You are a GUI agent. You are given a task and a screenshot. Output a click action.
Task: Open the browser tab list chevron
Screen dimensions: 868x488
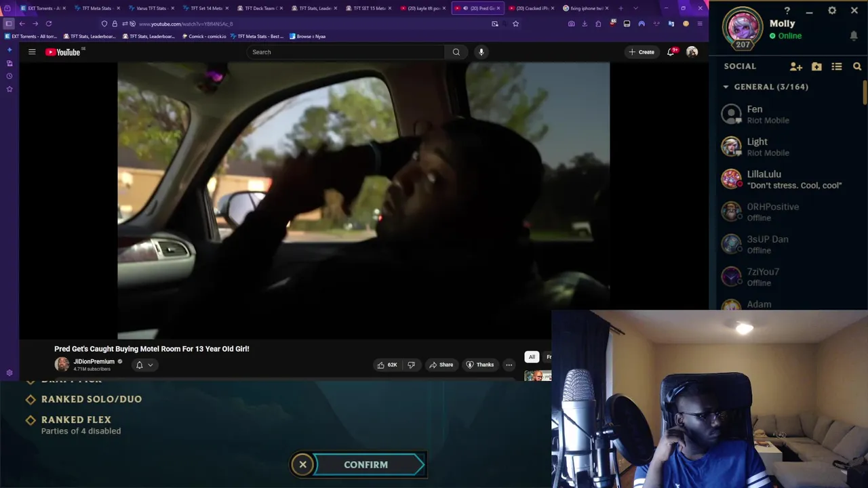635,8
